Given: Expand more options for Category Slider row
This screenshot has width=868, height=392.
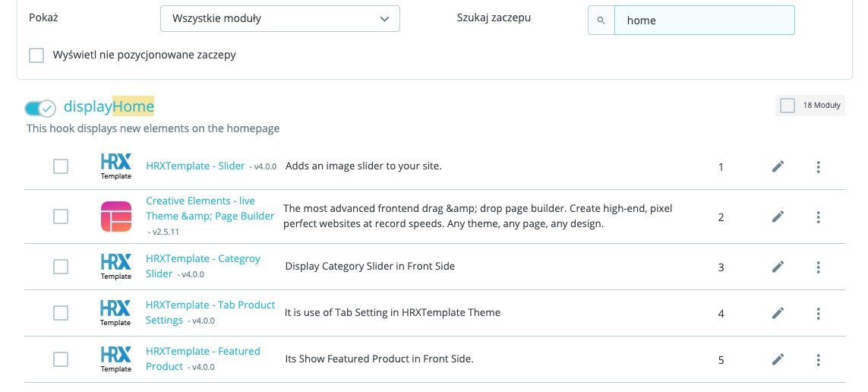Looking at the screenshot, I should pos(818,267).
